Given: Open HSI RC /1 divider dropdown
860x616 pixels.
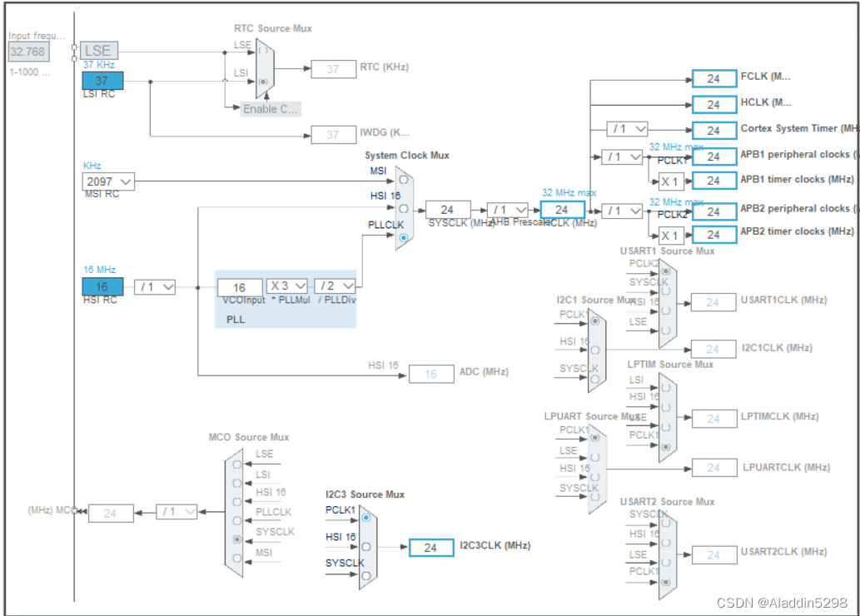Looking at the screenshot, I should pyautogui.click(x=155, y=286).
